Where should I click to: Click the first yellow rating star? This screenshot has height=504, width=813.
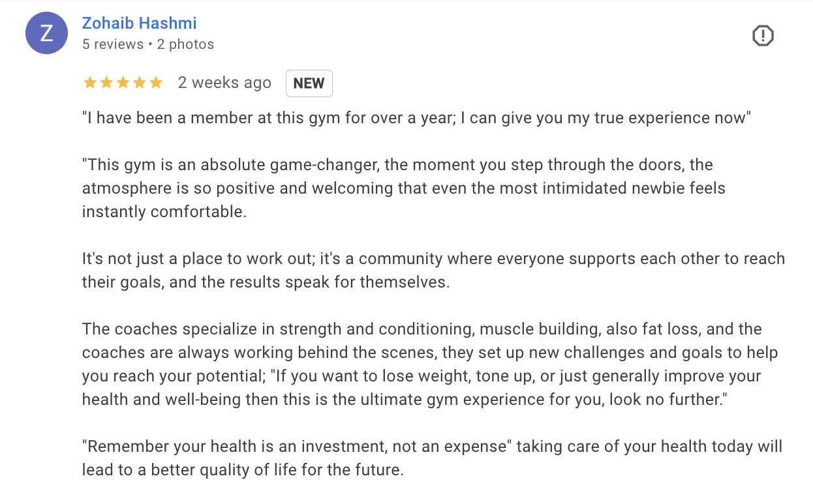point(89,83)
